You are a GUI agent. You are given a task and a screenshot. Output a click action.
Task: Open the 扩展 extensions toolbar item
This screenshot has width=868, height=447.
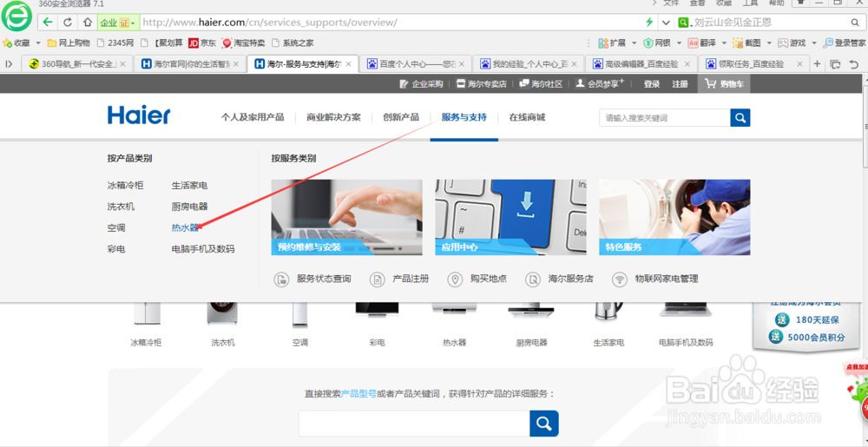point(612,43)
